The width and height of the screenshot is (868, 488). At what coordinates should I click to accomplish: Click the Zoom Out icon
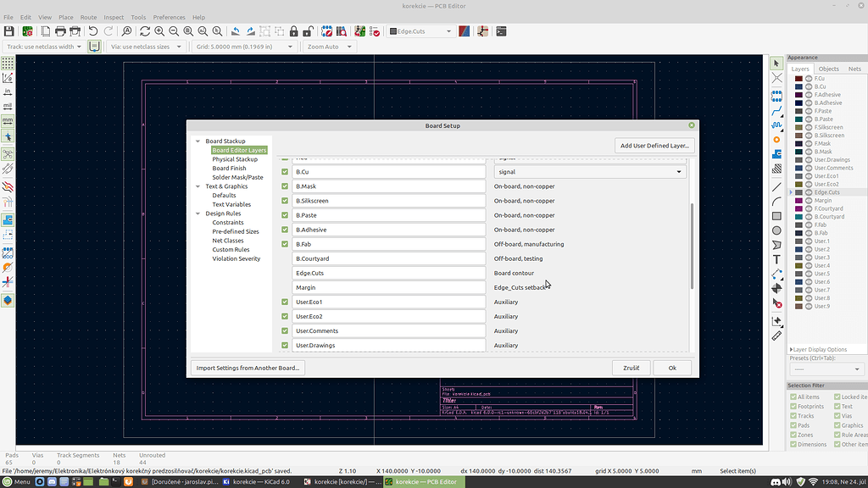174,31
